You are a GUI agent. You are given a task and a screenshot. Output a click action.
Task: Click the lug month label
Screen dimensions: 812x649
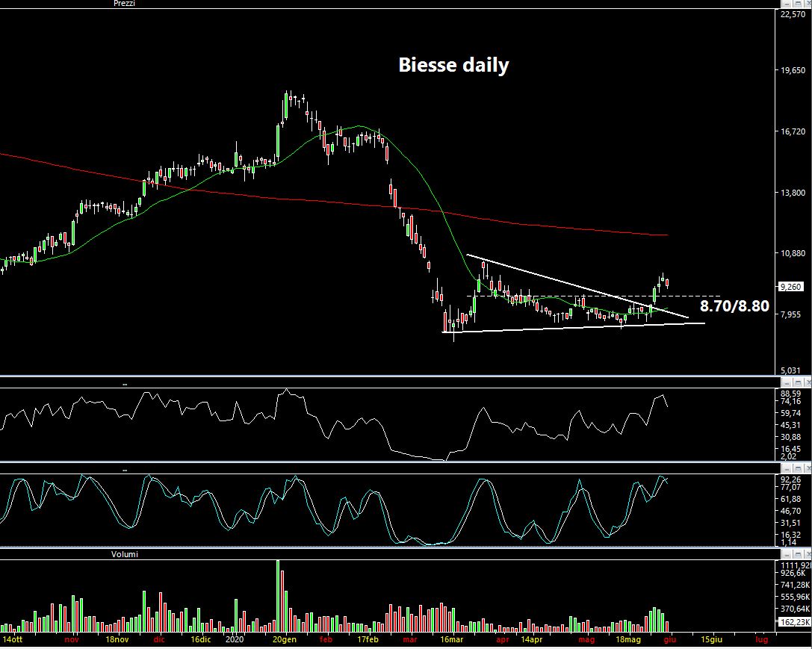[x=761, y=639]
